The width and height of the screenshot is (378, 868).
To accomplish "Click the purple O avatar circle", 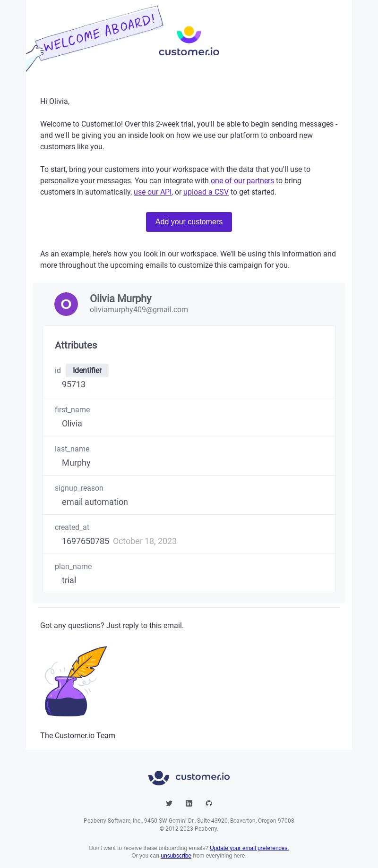I will (66, 304).
